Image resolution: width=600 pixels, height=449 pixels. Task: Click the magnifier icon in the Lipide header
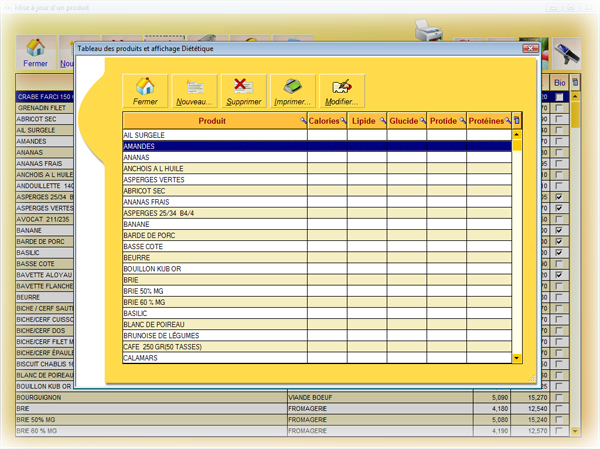[x=383, y=121]
